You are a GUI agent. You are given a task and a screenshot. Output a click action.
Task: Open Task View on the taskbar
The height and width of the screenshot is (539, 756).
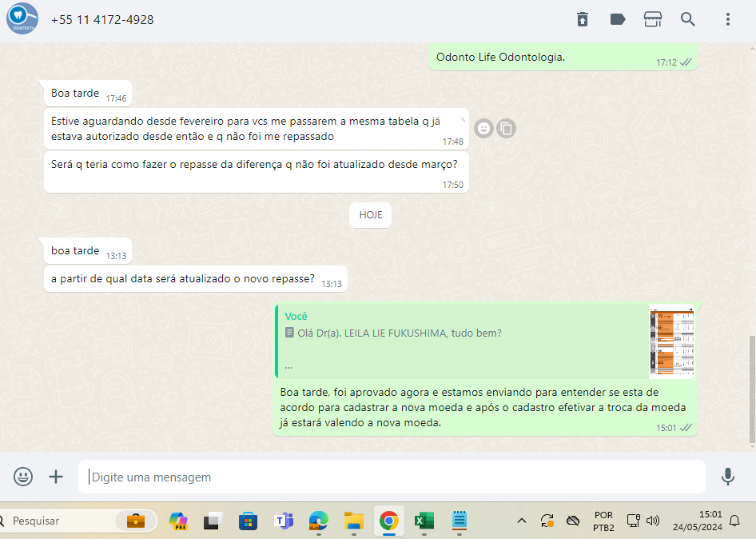coord(213,521)
